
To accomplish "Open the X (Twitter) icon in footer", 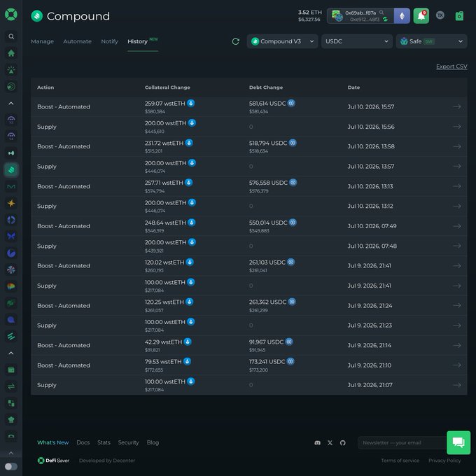I will pyautogui.click(x=330, y=443).
